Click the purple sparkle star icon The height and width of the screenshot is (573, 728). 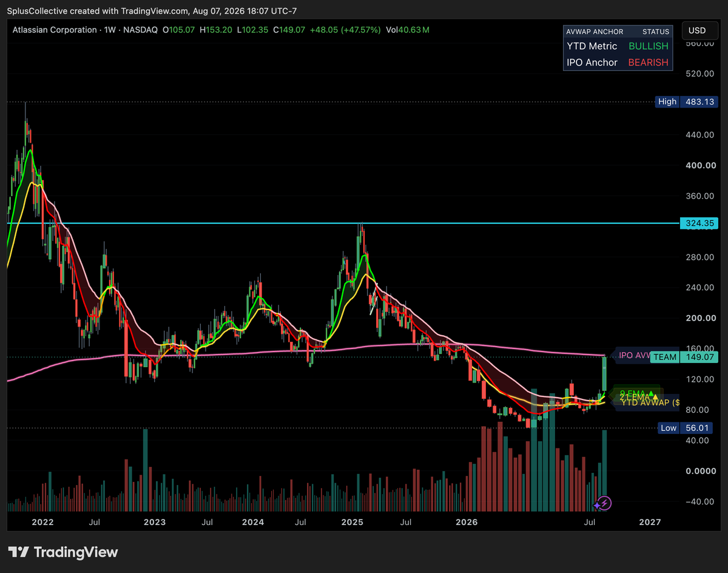tap(598, 504)
